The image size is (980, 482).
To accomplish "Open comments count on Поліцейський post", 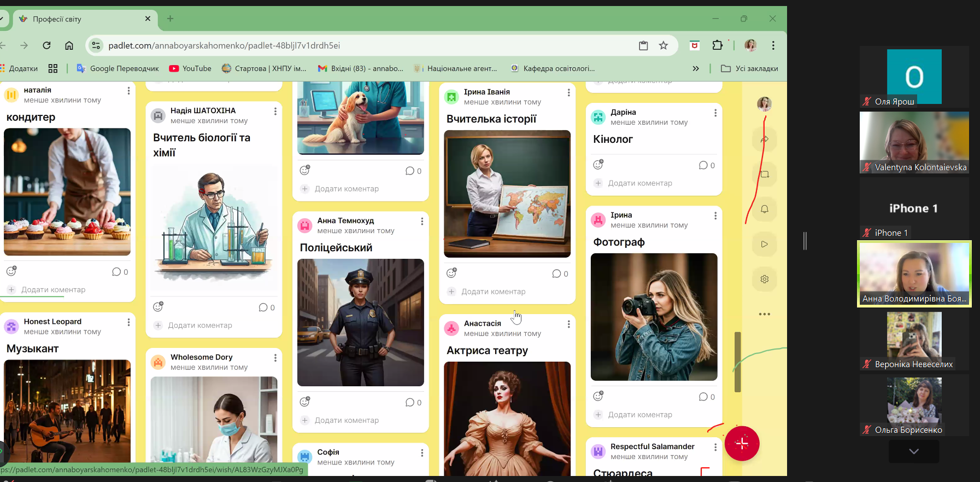I will point(413,403).
